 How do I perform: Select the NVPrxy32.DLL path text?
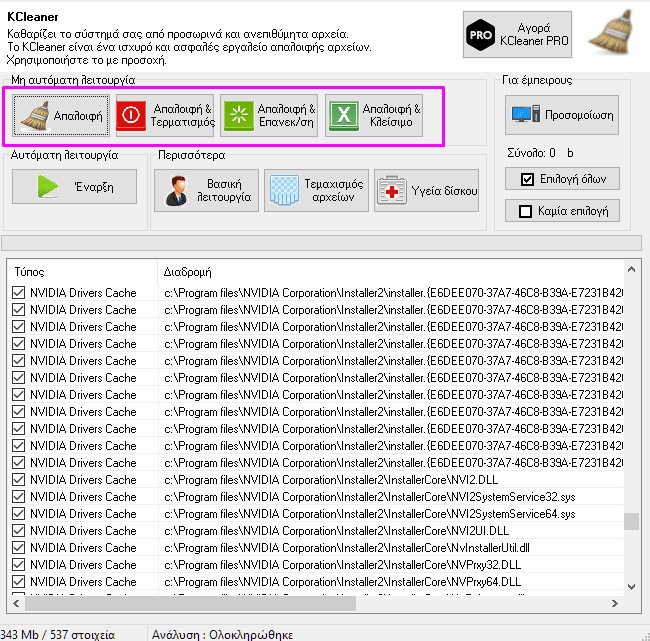point(342,565)
